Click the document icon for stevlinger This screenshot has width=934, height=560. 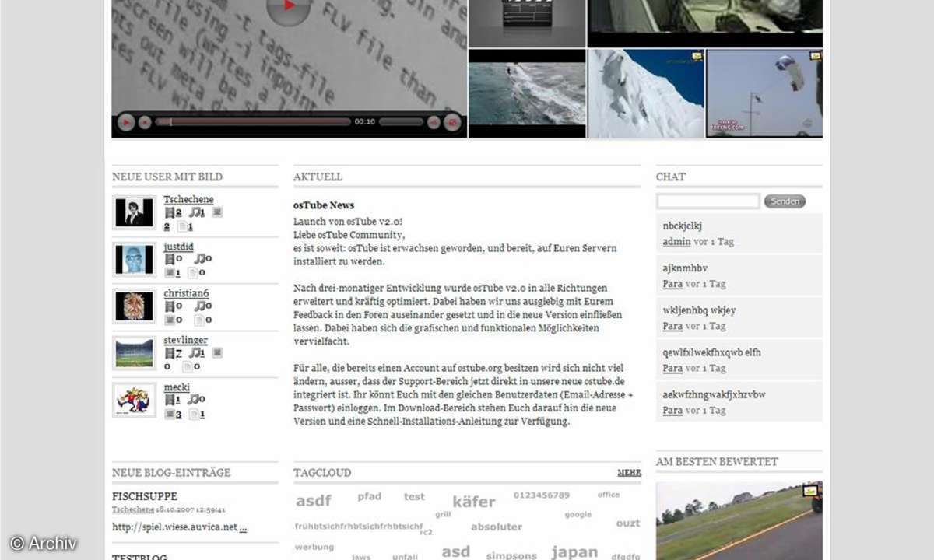tap(188, 366)
